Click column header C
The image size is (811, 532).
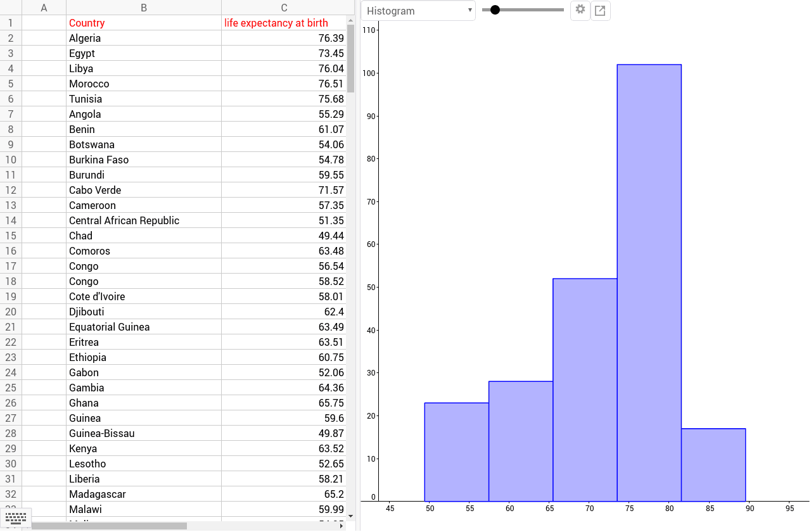pos(284,8)
